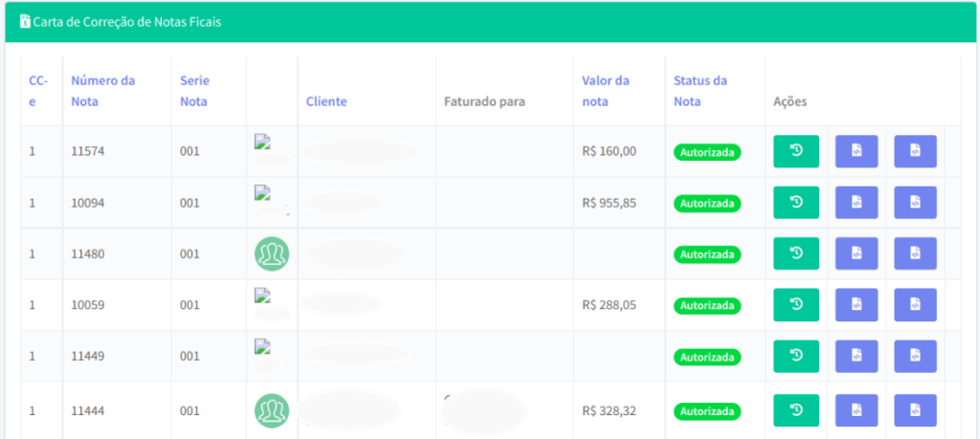Select note number 10059
The height and width of the screenshot is (439, 980).
87,305
